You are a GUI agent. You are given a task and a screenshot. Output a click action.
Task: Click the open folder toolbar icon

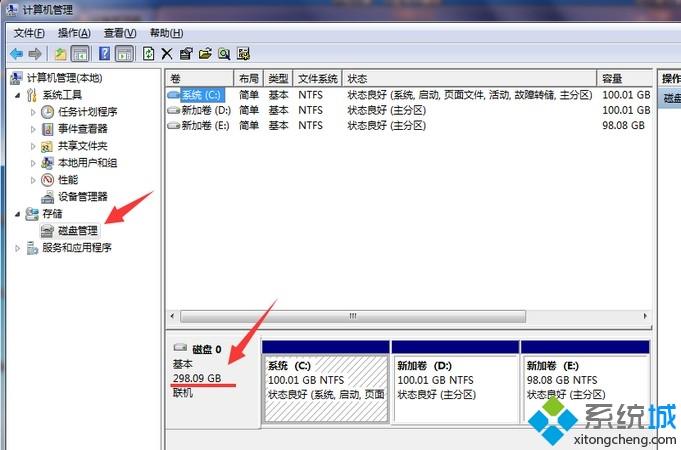coord(205,54)
